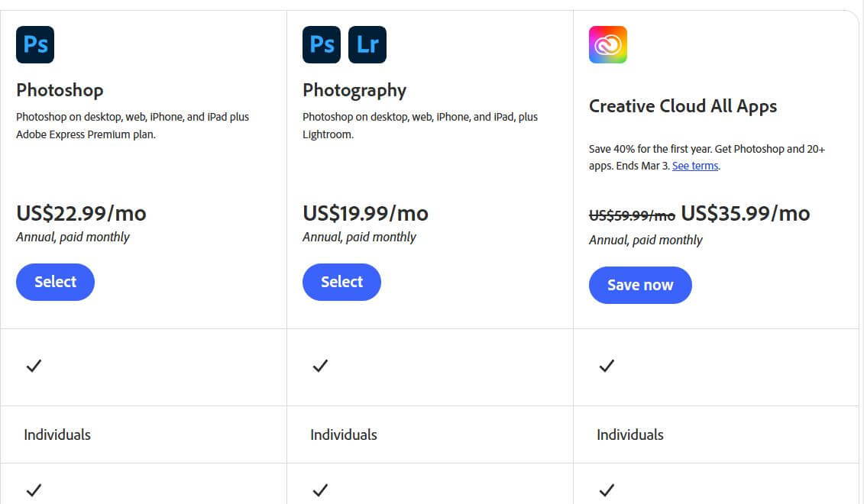Click the Lightroom Lr icon
The image size is (864, 504).
pos(367,44)
